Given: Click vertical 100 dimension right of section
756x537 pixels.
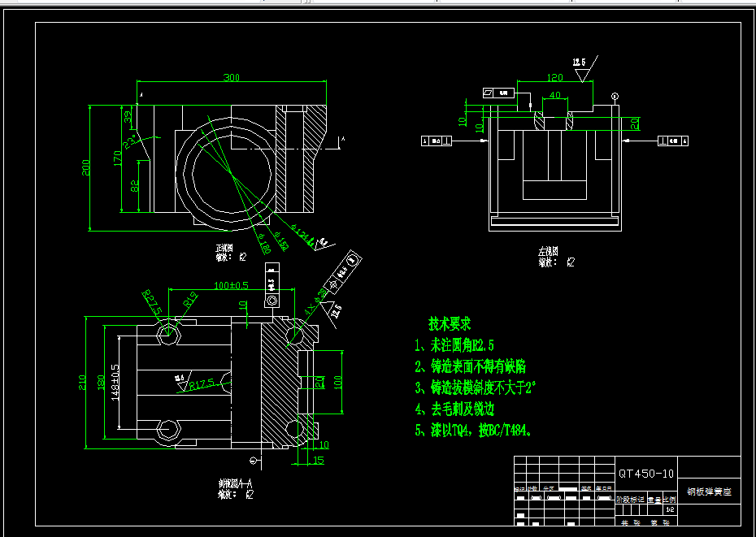Looking at the screenshot, I should coord(337,383).
